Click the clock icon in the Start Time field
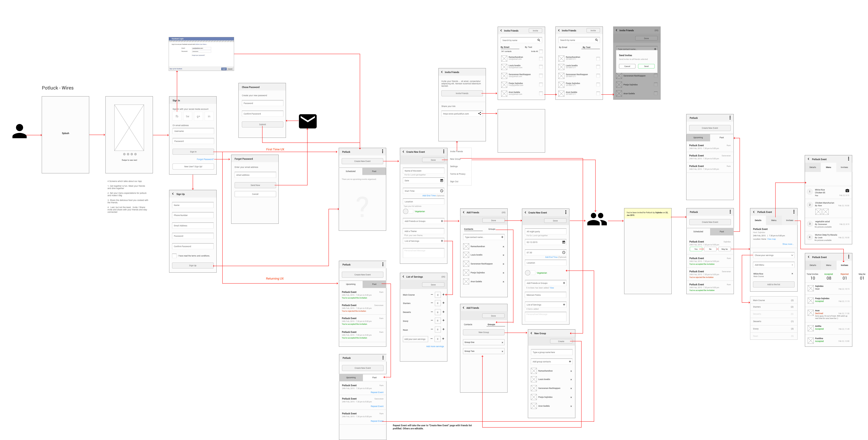868x440 pixels. click(441, 191)
